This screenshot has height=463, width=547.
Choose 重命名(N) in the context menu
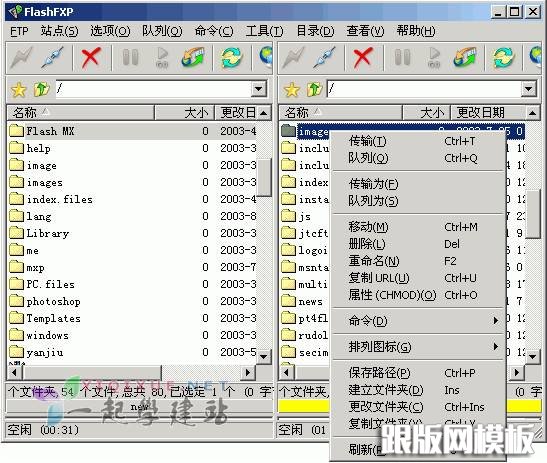418,261
